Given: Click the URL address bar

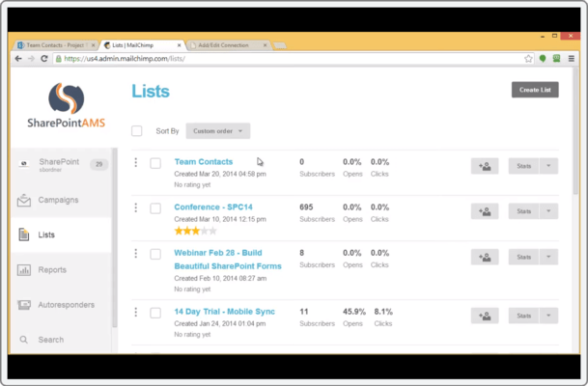Looking at the screenshot, I should (293, 59).
